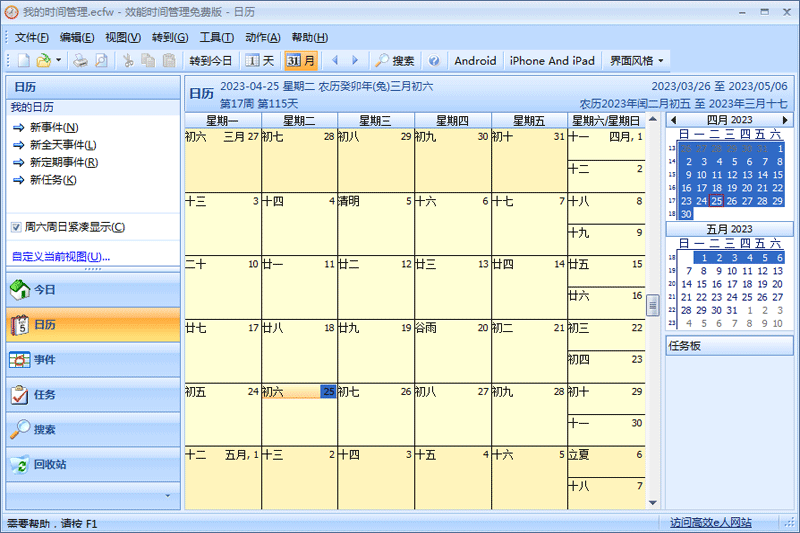Open dropdown arrow beside open-folder icon

(x=59, y=61)
